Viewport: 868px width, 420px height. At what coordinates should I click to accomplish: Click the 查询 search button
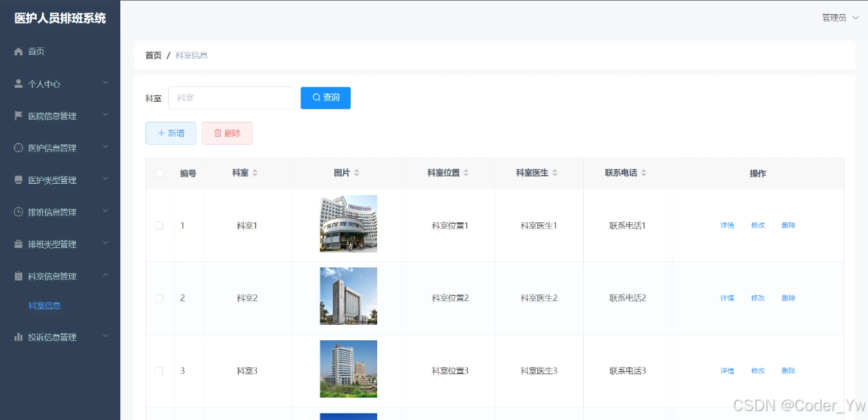tap(325, 98)
